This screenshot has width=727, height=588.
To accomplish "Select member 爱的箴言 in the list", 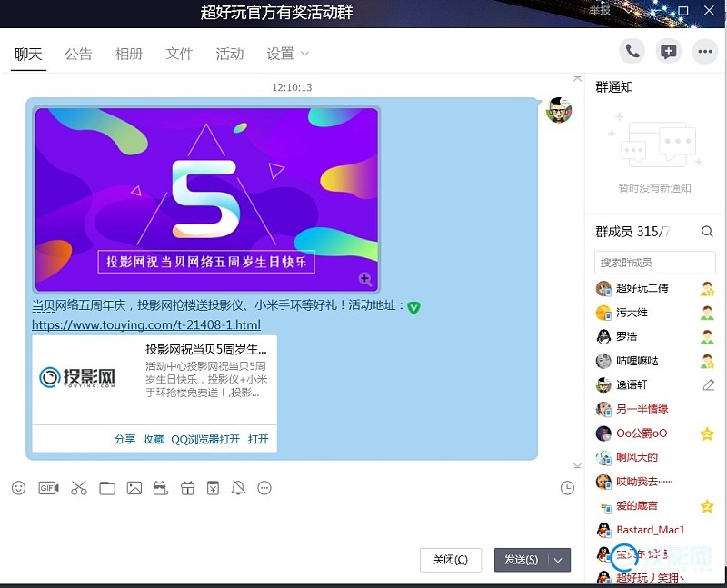I will click(x=637, y=506).
